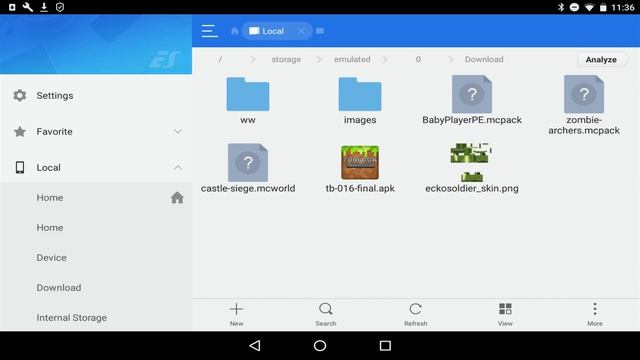
Task: Select castle-siege.mcworld file icon
Action: point(248,162)
